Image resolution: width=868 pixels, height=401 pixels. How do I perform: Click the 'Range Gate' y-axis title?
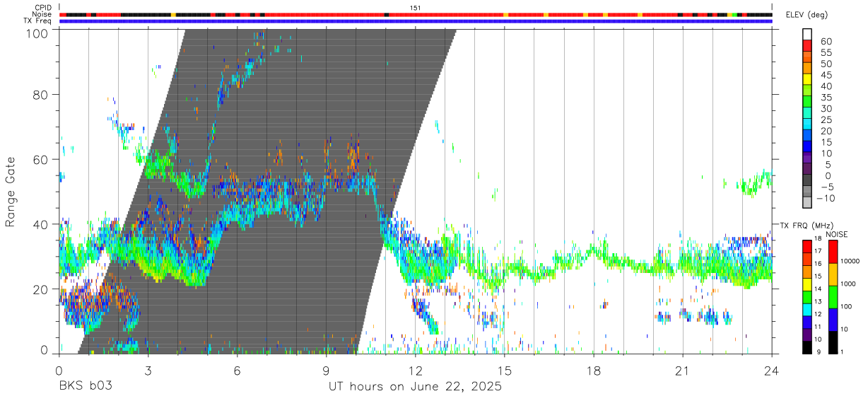pos(11,192)
